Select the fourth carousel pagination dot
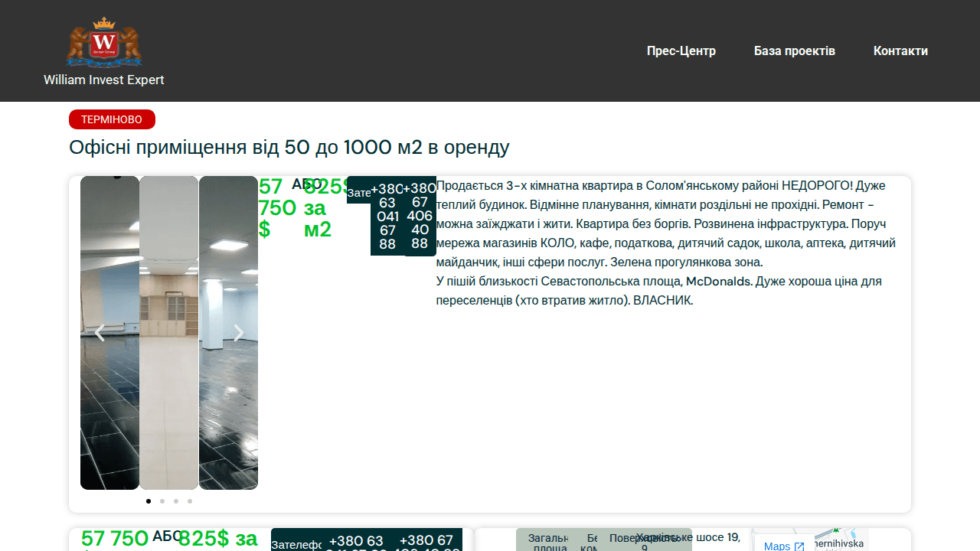This screenshot has width=980, height=551. 189,501
